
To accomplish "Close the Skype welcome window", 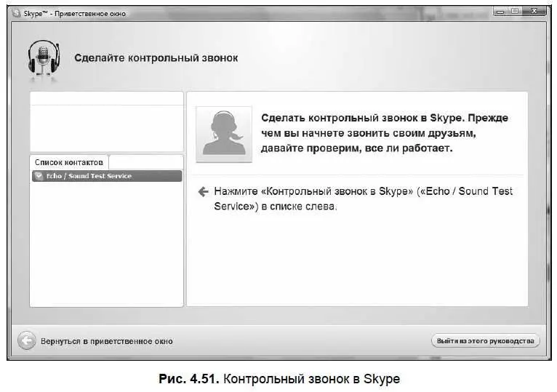I will 534,12.
